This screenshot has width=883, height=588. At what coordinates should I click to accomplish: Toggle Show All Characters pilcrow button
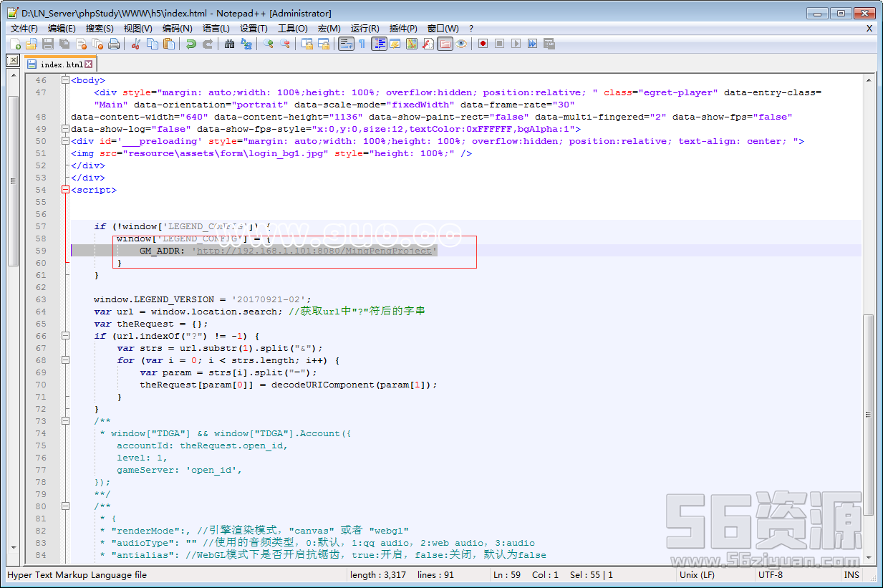coord(362,44)
